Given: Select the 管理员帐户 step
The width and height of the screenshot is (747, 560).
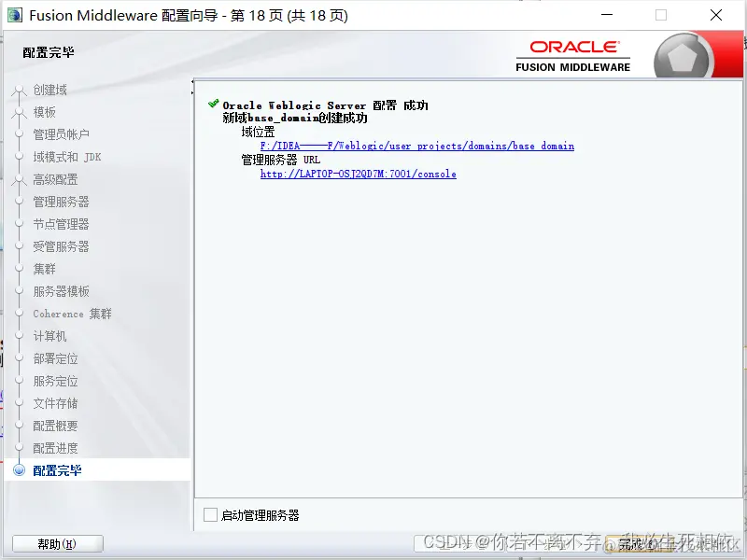Looking at the screenshot, I should tap(61, 134).
